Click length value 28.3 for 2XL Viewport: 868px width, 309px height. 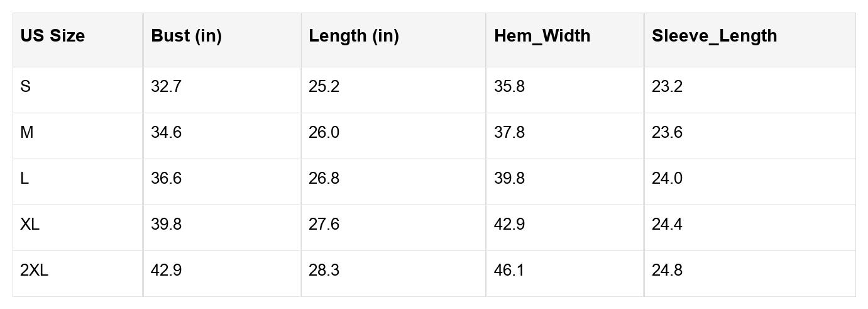click(324, 271)
